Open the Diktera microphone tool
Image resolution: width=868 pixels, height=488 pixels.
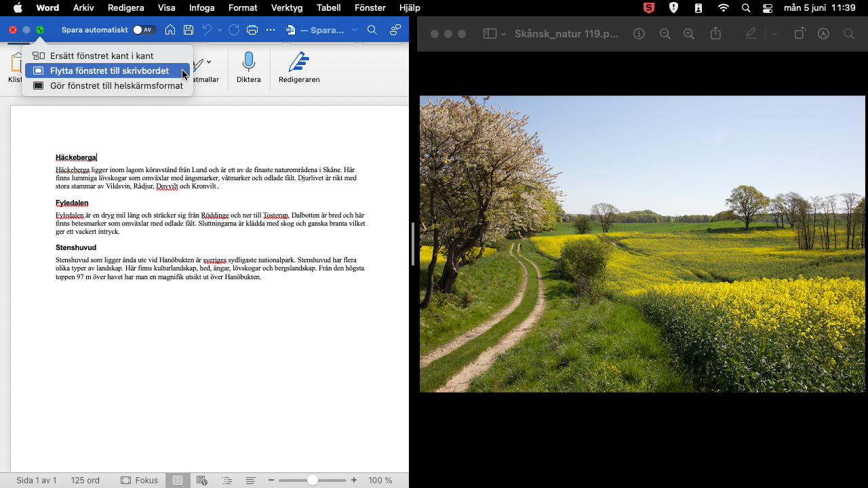(x=248, y=68)
